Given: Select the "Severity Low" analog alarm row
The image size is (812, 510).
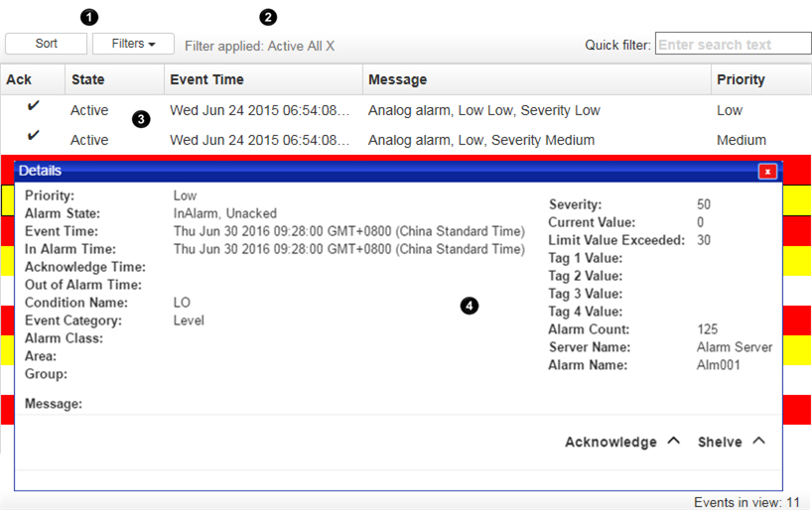Looking at the screenshot, I should 483,110.
